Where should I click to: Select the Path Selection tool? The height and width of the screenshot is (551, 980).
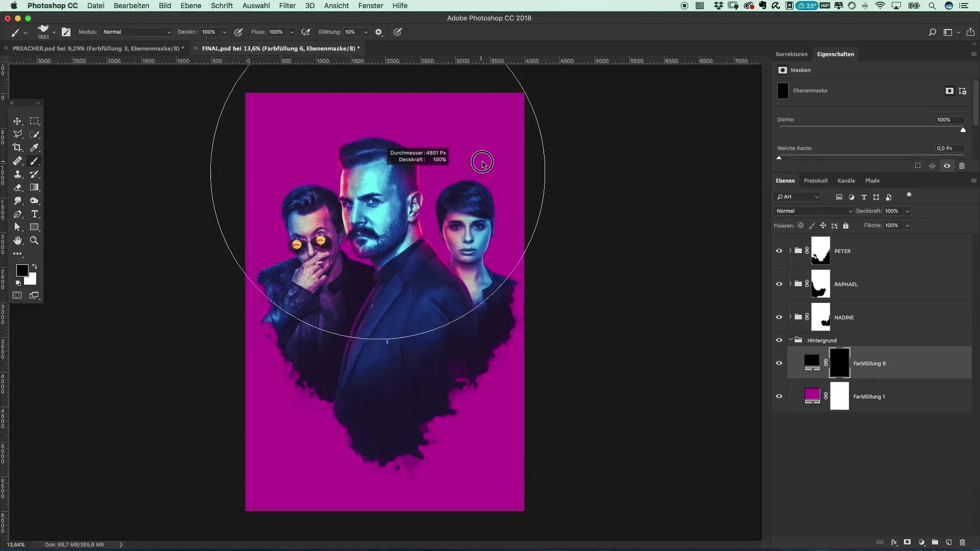coord(17,227)
